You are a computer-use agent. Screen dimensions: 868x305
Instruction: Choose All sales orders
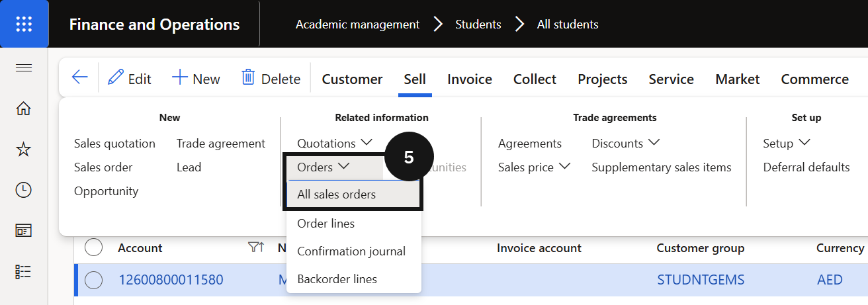pos(353,195)
